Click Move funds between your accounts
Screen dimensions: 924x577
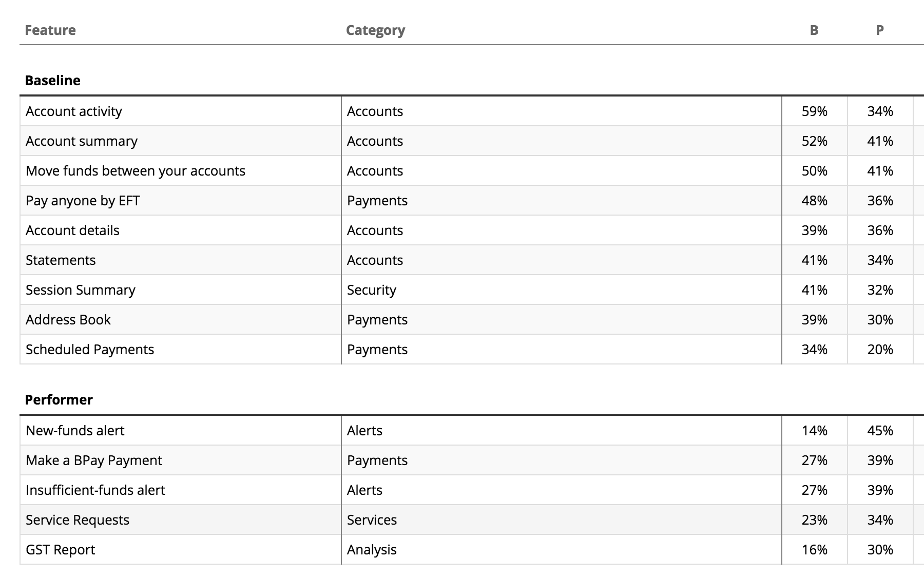click(136, 171)
